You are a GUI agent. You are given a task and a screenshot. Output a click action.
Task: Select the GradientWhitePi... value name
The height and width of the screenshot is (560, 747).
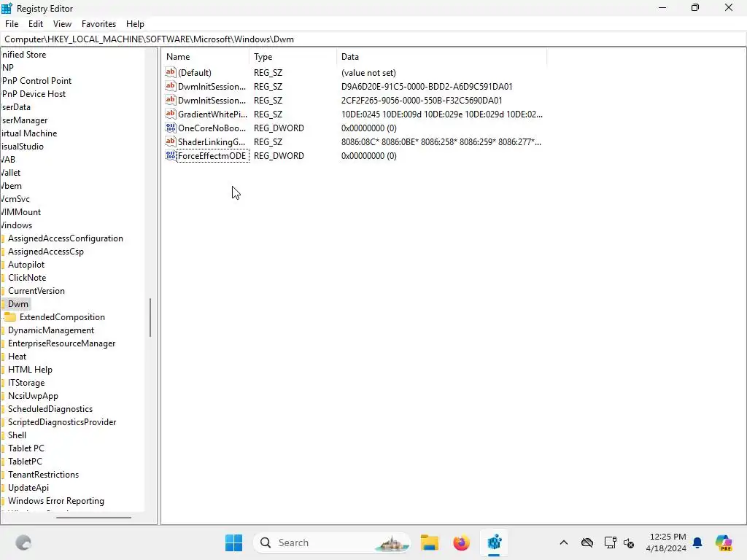212,114
